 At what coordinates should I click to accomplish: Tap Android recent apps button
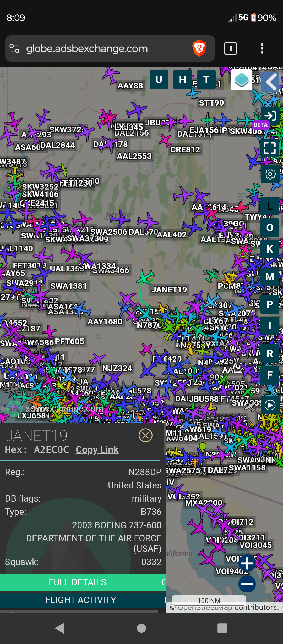point(222,628)
